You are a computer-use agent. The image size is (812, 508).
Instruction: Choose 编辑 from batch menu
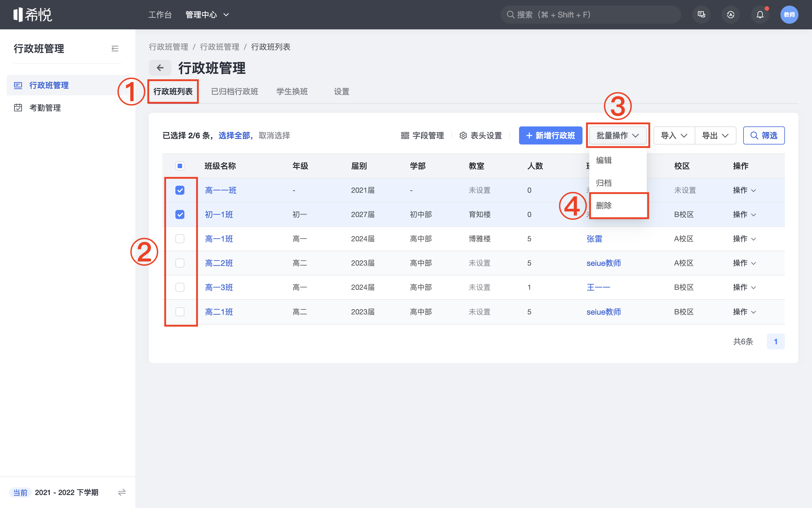click(618, 160)
